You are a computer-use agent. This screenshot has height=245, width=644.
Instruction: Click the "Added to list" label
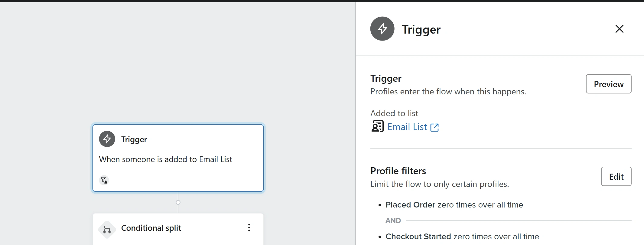pos(394,113)
